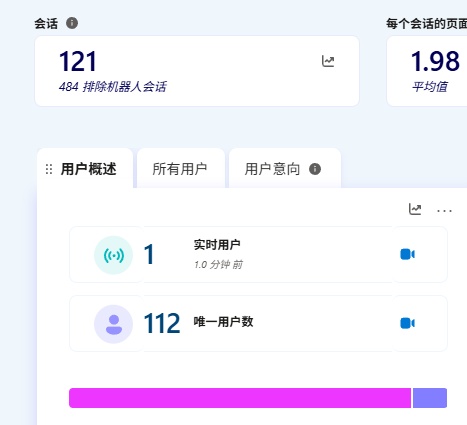The width and height of the screenshot is (467, 425).
Task: Click 平均值 label under 1.98
Action: tap(429, 87)
